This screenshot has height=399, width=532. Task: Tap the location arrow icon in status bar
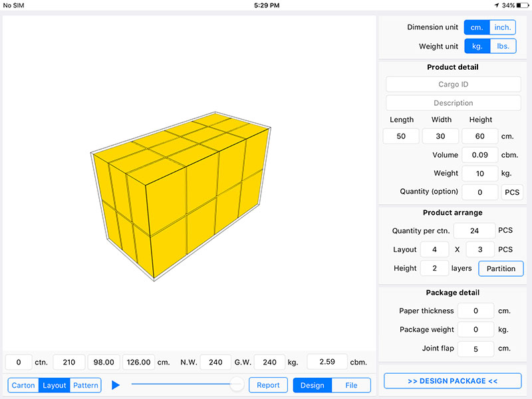[x=497, y=5]
